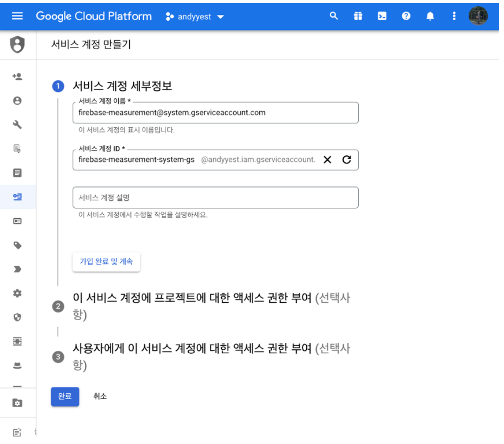Click the 서비스 계정 만들기 page title
This screenshot has height=444, width=504.
[x=91, y=44]
